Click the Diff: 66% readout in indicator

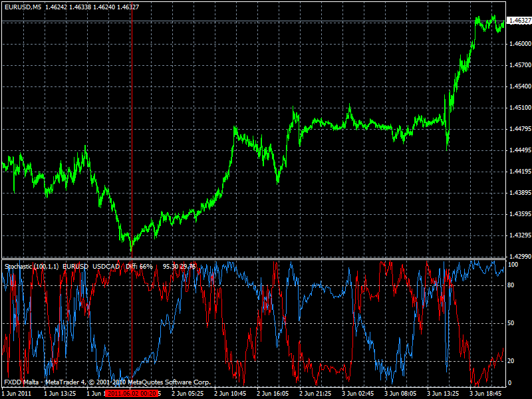pyautogui.click(x=139, y=266)
